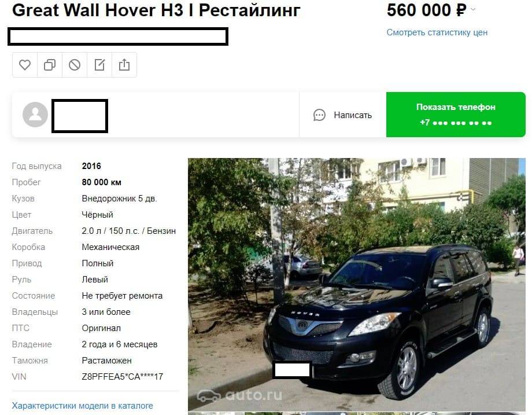Screen dimensions: 532x415
Task: Click the auto.ru watermark logo on photo
Action: (x=239, y=395)
